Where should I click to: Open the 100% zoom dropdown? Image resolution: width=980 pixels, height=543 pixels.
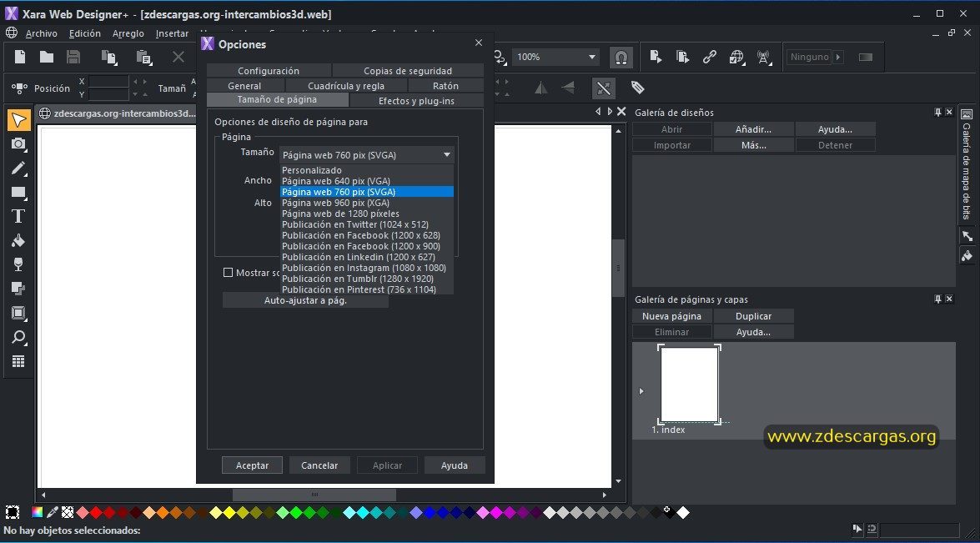(x=555, y=57)
